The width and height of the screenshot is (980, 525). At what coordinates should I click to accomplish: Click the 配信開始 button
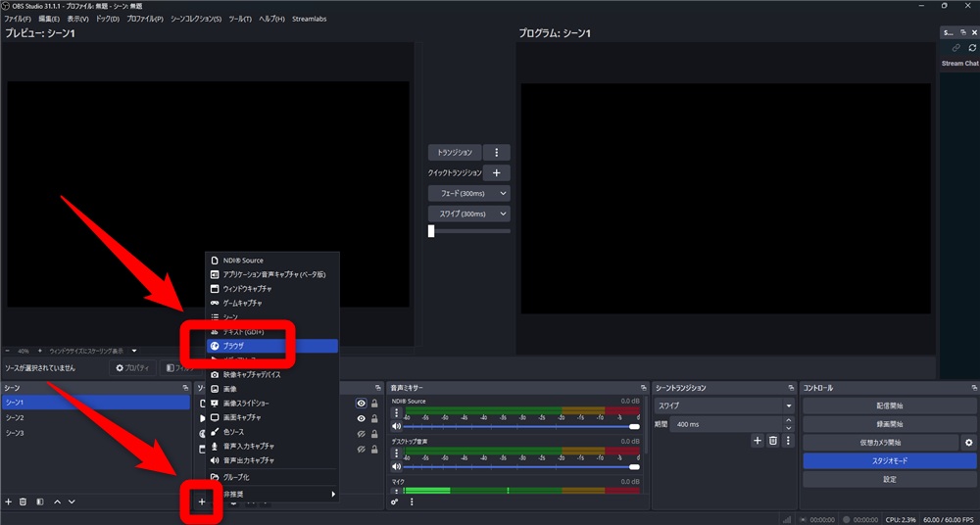pos(889,406)
